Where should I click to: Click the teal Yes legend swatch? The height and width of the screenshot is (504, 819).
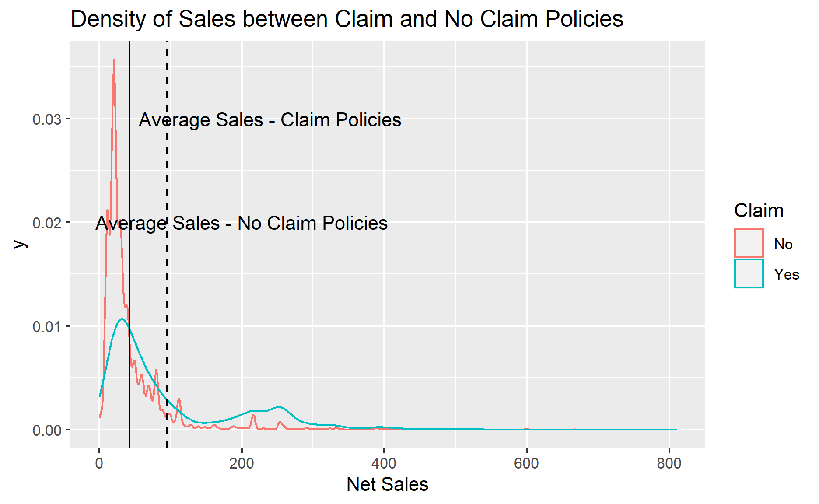(x=749, y=274)
